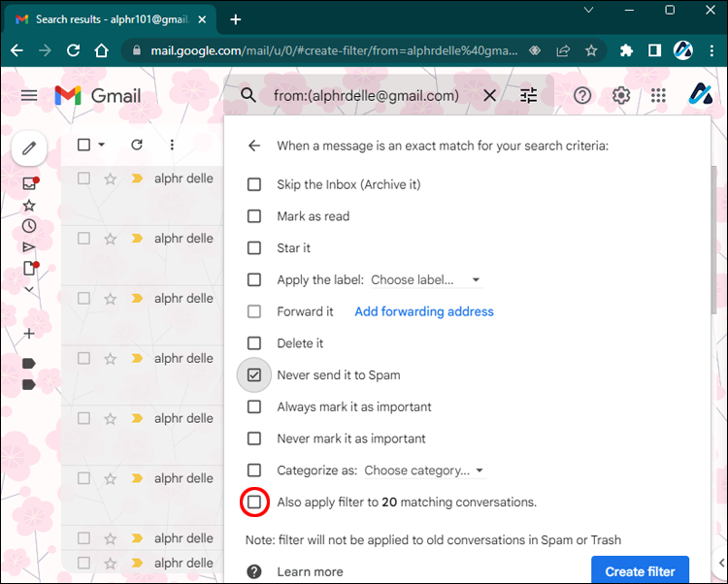Go back using the filter dialog arrow
The height and width of the screenshot is (584, 728).
pyautogui.click(x=254, y=146)
